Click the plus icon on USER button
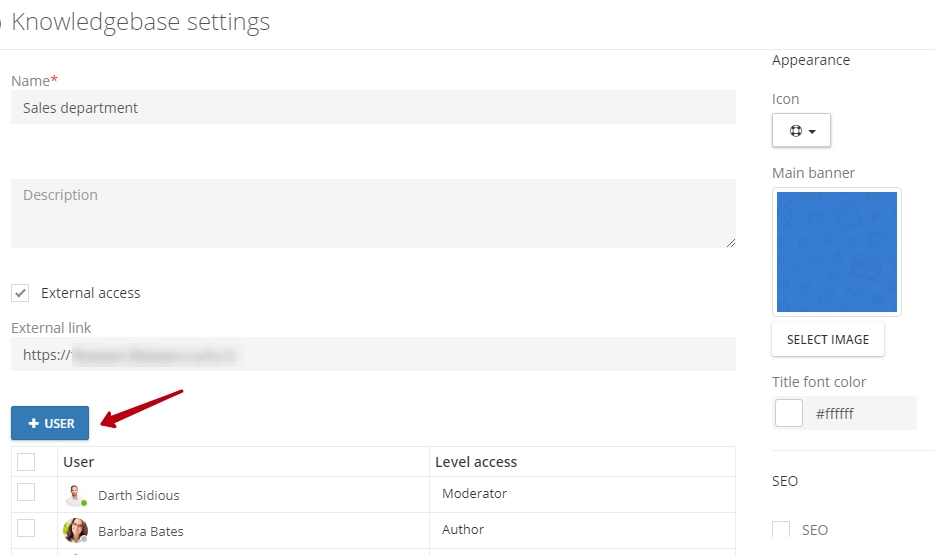 33,423
